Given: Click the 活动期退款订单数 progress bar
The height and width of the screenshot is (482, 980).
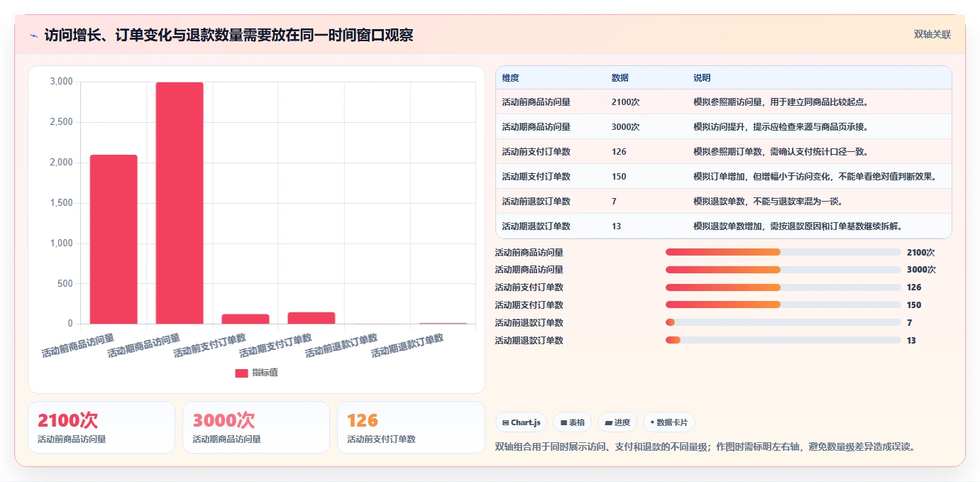Looking at the screenshot, I should 783,341.
